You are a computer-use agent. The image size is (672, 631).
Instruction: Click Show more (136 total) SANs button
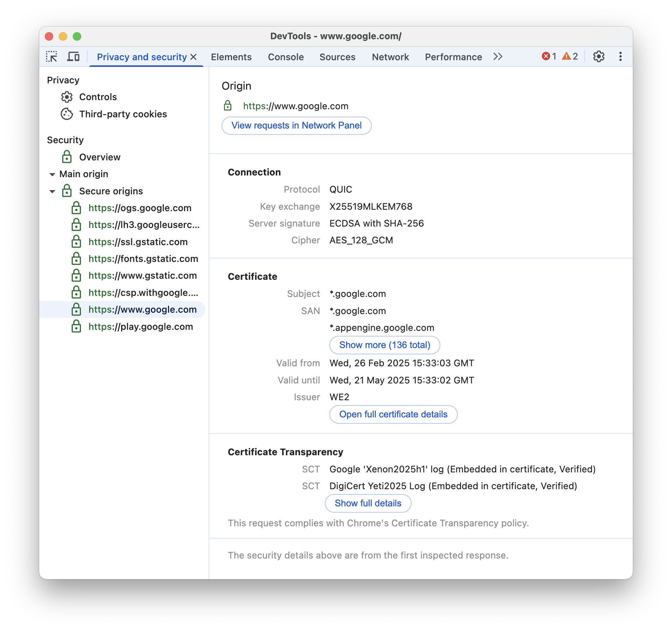coord(385,345)
